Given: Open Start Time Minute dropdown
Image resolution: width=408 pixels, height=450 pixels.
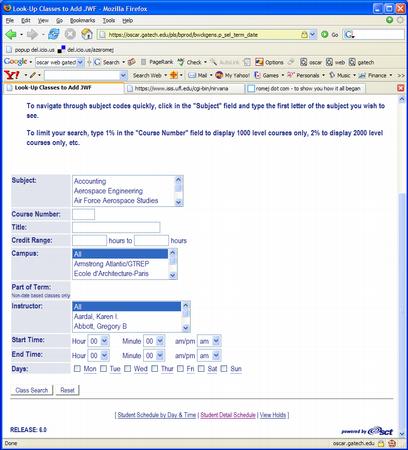Looking at the screenshot, I should pyautogui.click(x=154, y=341).
